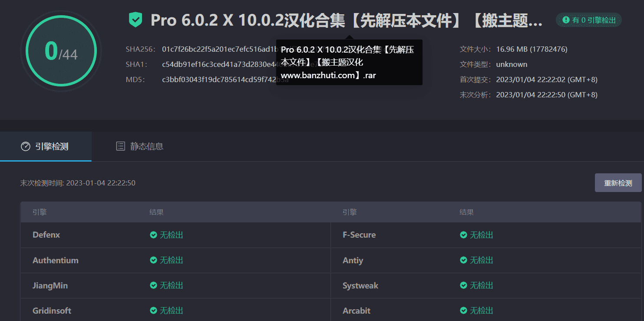This screenshot has width=644, height=321.
Task: Click the green check icon for Antiy
Action: (463, 260)
